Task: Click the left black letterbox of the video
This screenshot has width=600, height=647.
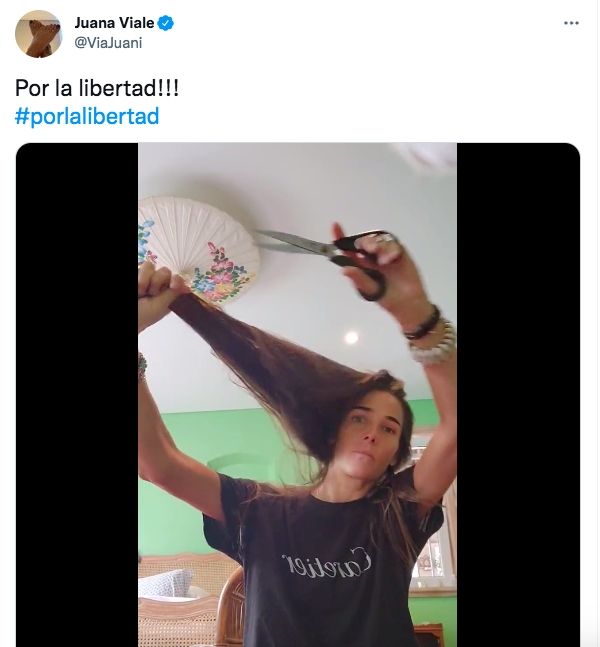Action: click(77, 394)
